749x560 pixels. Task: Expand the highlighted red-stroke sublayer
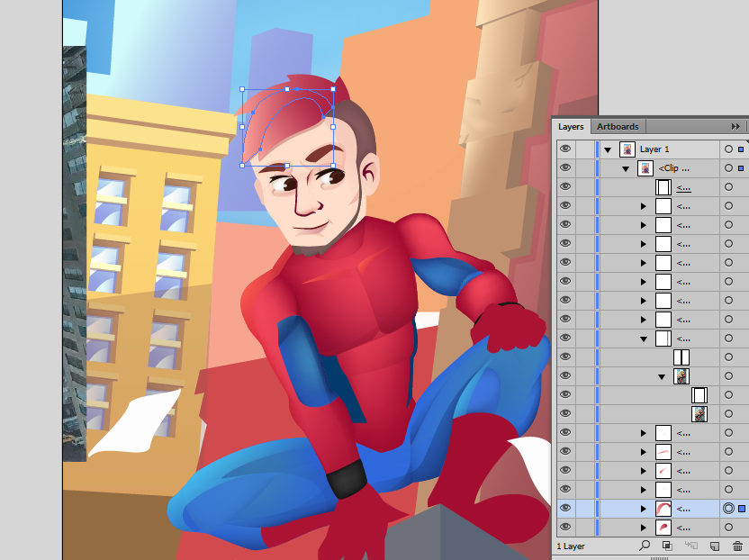(643, 509)
